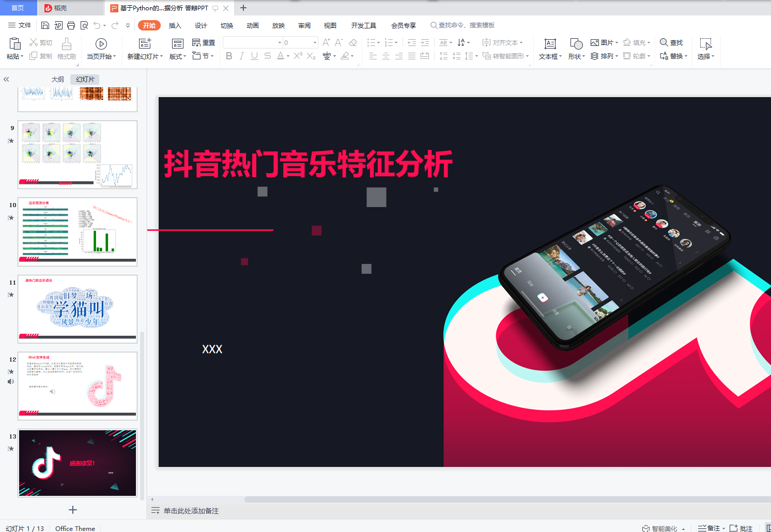Switch to the Animation (动画) tab
This screenshot has height=532, width=771.
click(x=253, y=25)
